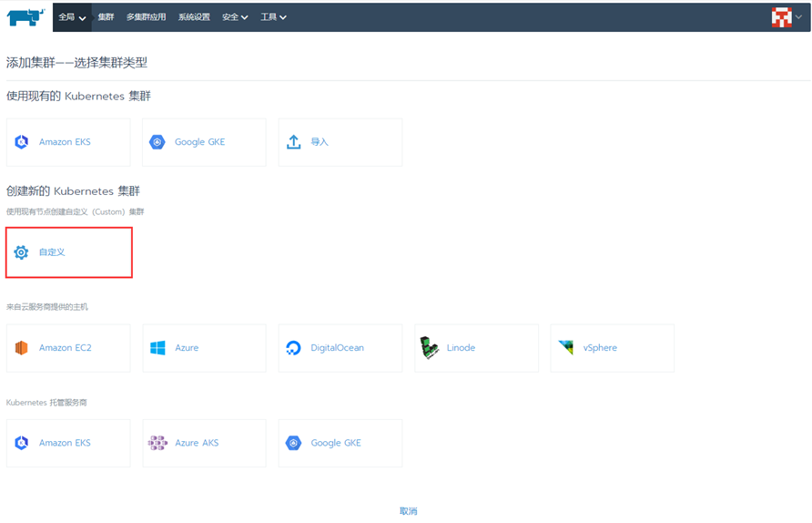Screen dimensions: 812x523
Task: Click the Google GKE icon under existing clusters
Action: click(157, 142)
